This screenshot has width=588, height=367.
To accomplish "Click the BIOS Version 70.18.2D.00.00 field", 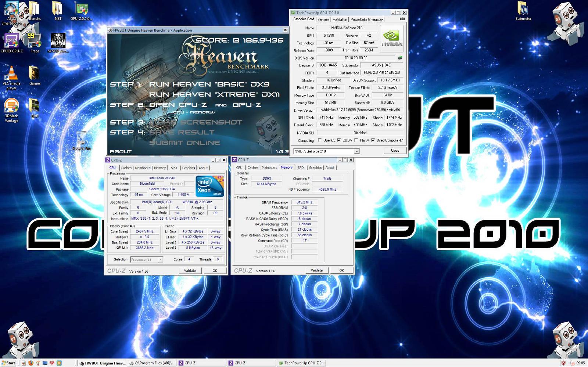I will tap(356, 58).
